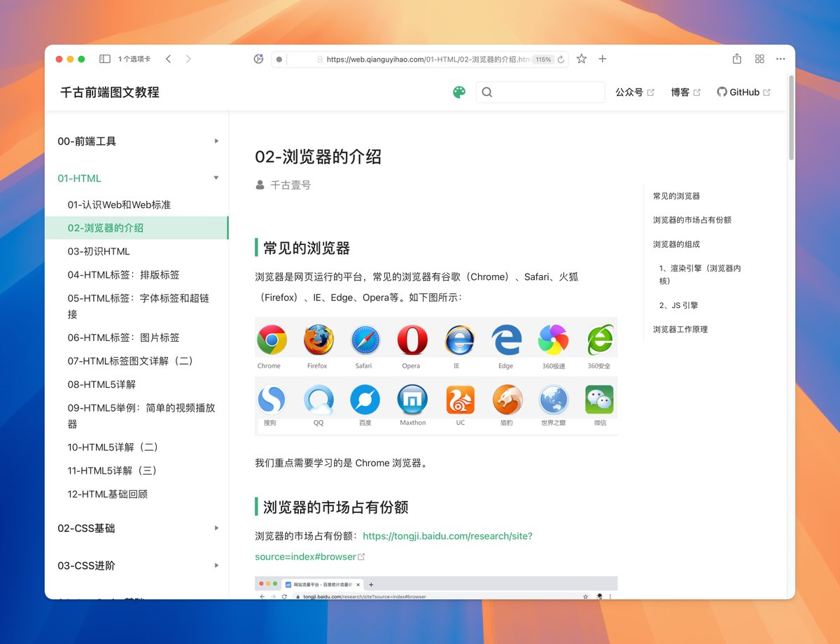The height and width of the screenshot is (644, 840).
Task: Open 05-HTML标签：字体标签和超链接 page
Action: tap(138, 307)
